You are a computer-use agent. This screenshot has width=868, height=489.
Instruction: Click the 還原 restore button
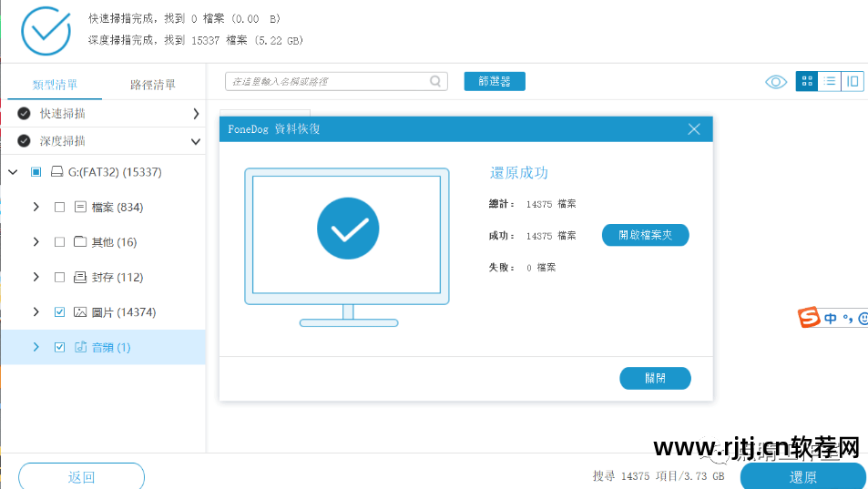tap(802, 477)
